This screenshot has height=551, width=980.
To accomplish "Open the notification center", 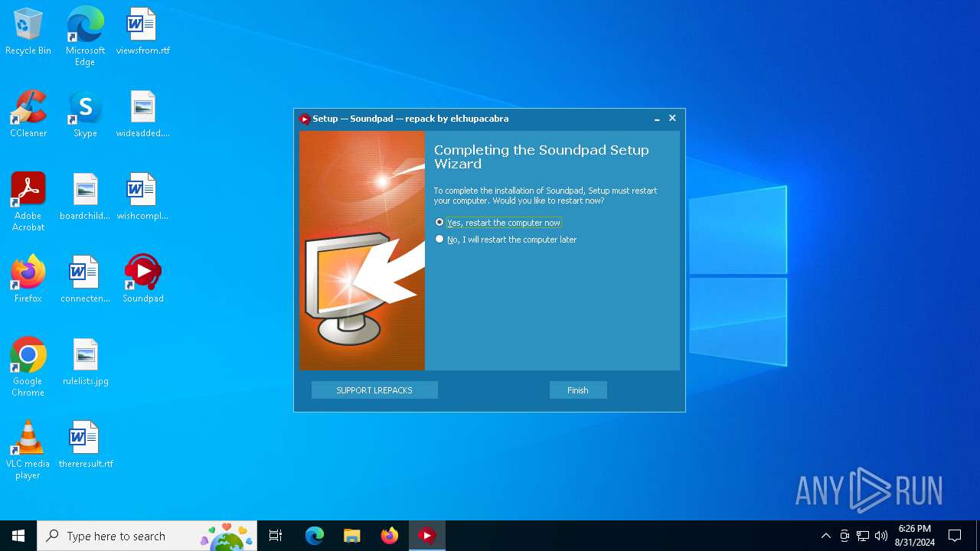I will pos(955,536).
